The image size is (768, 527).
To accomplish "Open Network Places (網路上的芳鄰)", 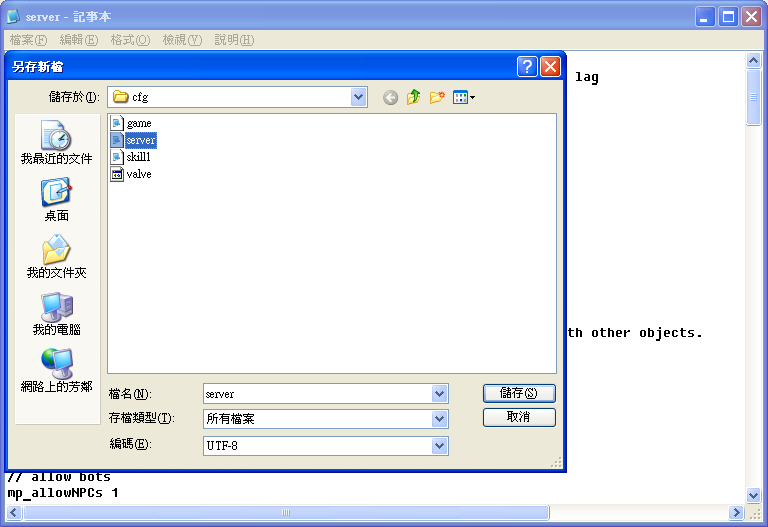I will [56, 371].
